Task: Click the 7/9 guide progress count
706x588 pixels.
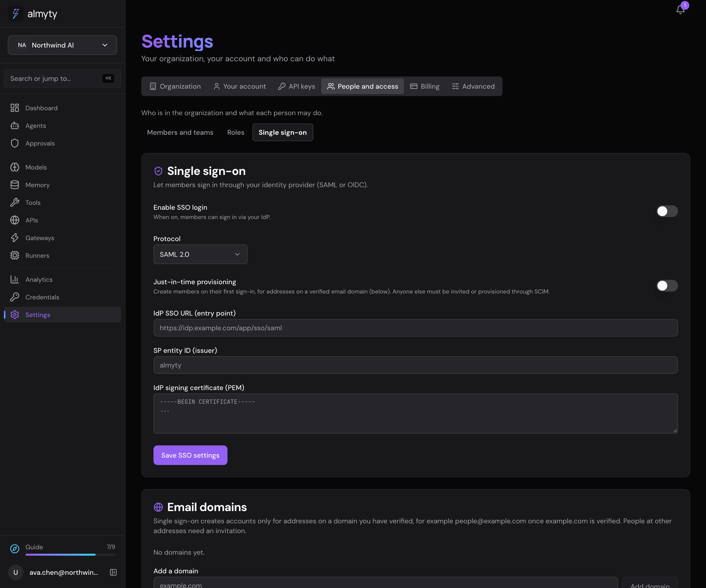Action: pyautogui.click(x=111, y=547)
